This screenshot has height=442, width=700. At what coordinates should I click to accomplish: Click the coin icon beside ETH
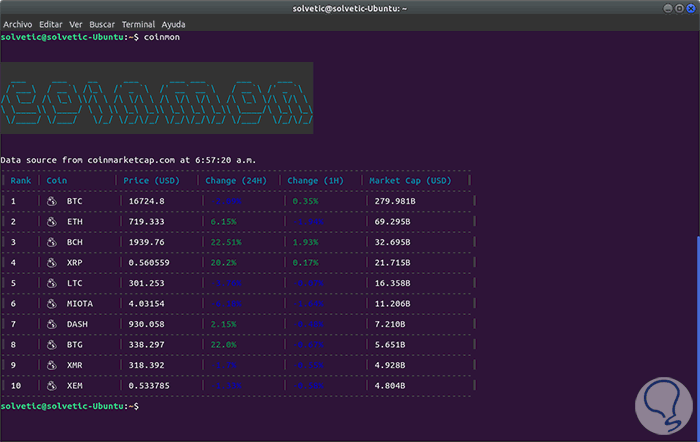pos(51,221)
